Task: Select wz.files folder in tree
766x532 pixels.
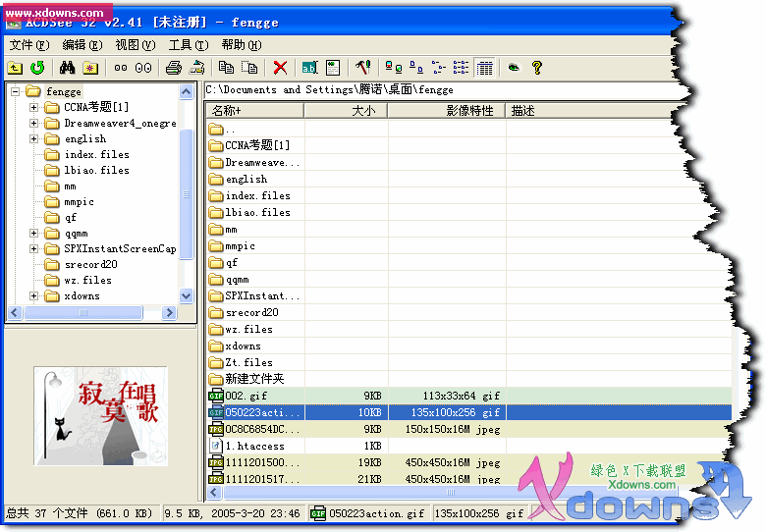Action: coord(88,280)
